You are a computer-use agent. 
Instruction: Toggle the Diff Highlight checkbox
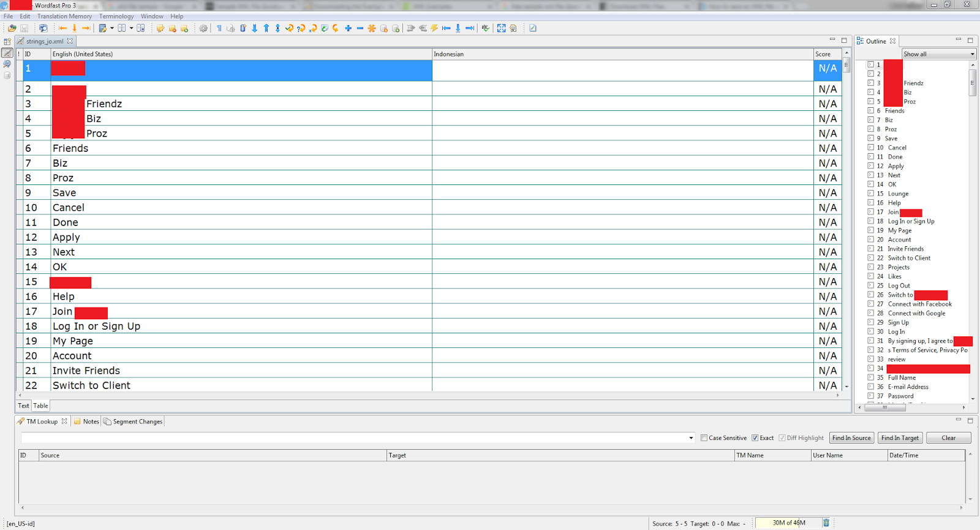point(782,437)
